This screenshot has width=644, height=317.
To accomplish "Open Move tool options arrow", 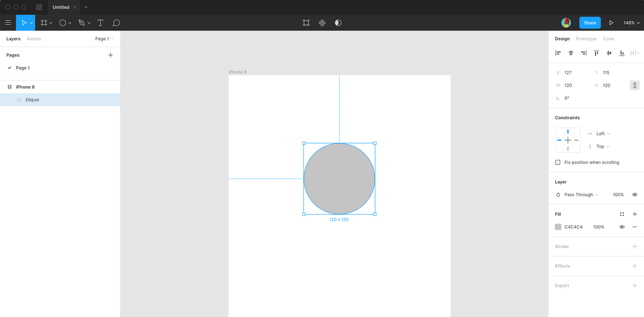I will [32, 23].
